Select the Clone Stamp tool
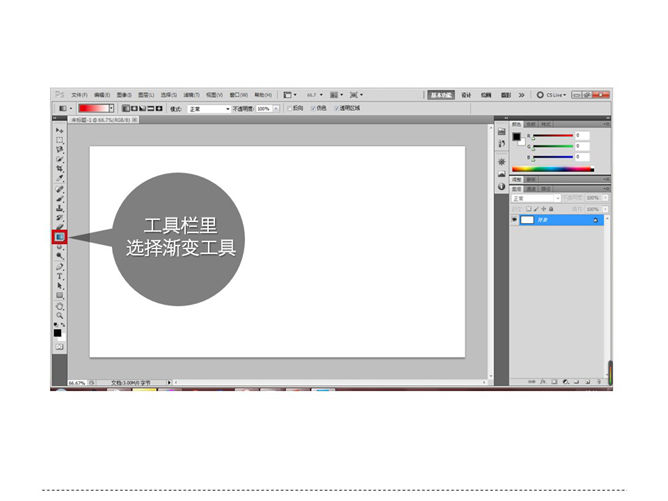Image resolution: width=668 pixels, height=501 pixels. pos(59,208)
